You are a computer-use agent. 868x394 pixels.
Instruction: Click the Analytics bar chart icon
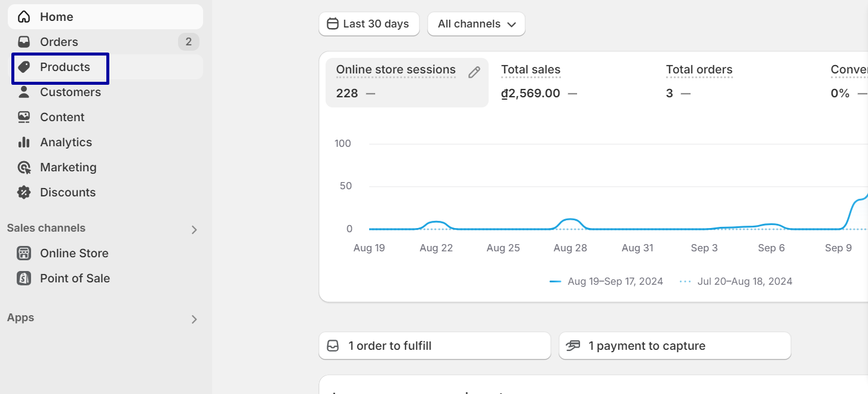tap(24, 142)
